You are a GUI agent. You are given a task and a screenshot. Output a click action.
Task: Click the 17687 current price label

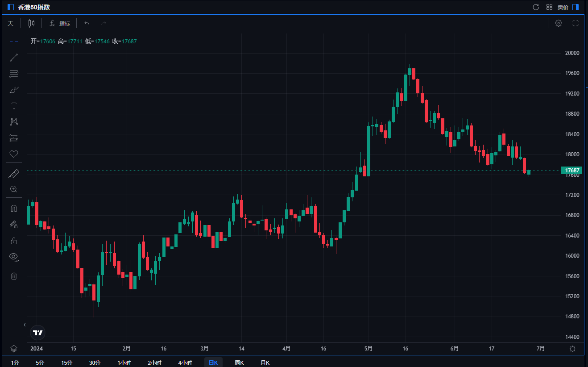[x=572, y=171]
